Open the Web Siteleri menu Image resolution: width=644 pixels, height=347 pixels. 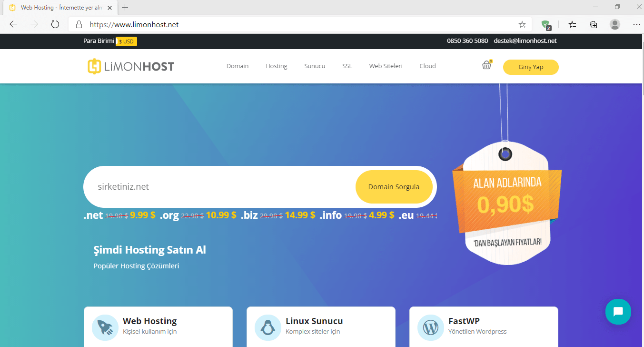point(386,66)
